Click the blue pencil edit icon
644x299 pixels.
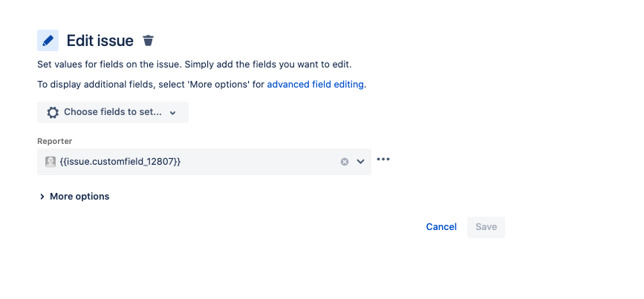click(48, 41)
